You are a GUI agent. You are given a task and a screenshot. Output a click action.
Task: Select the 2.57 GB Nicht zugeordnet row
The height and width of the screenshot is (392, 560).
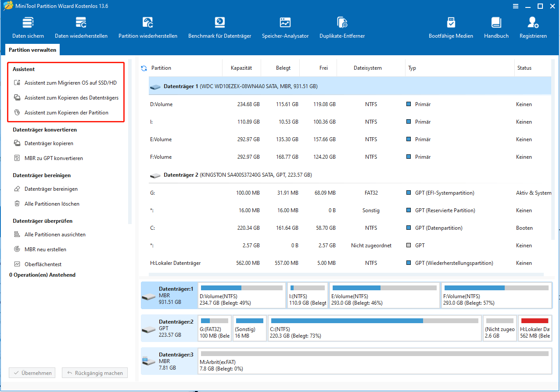[x=350, y=246]
